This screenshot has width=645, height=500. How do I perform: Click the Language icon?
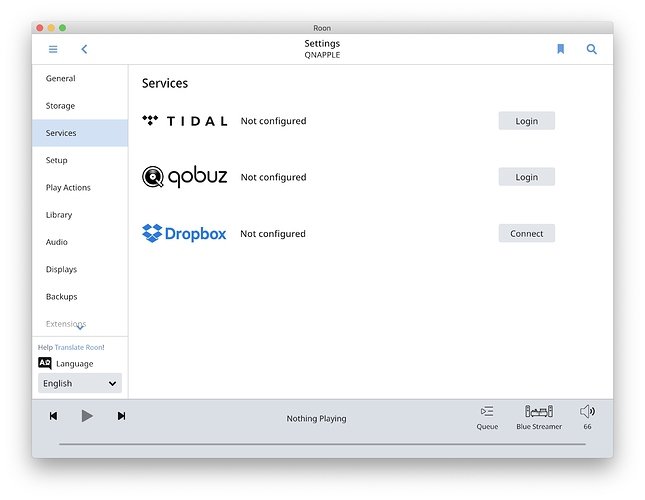pos(45,363)
